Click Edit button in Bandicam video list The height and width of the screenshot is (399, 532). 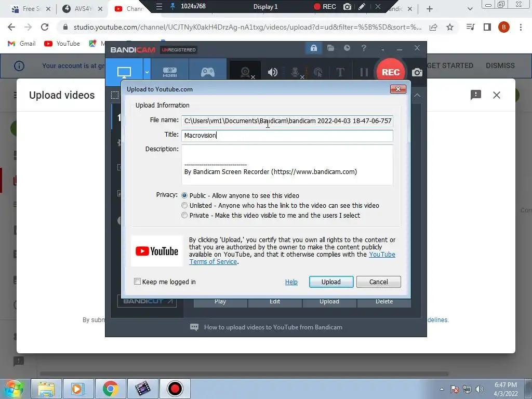pos(275,302)
